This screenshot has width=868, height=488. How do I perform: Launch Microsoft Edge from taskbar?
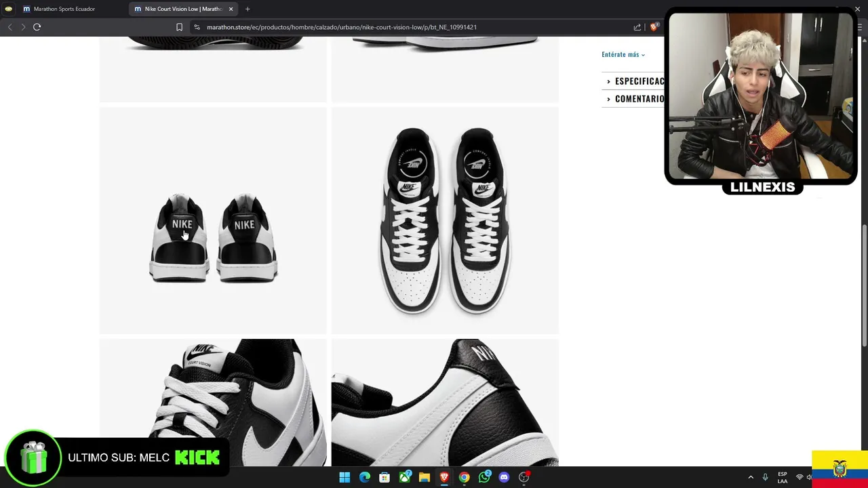pyautogui.click(x=365, y=477)
